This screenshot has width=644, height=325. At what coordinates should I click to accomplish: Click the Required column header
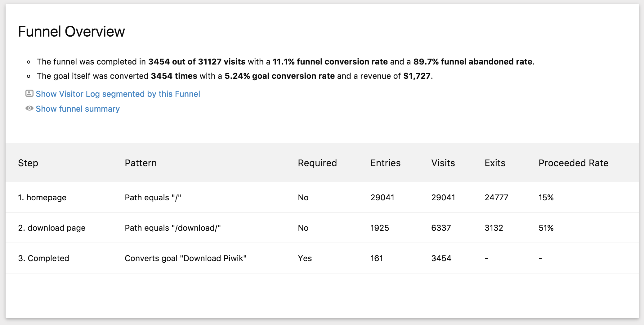coord(317,163)
